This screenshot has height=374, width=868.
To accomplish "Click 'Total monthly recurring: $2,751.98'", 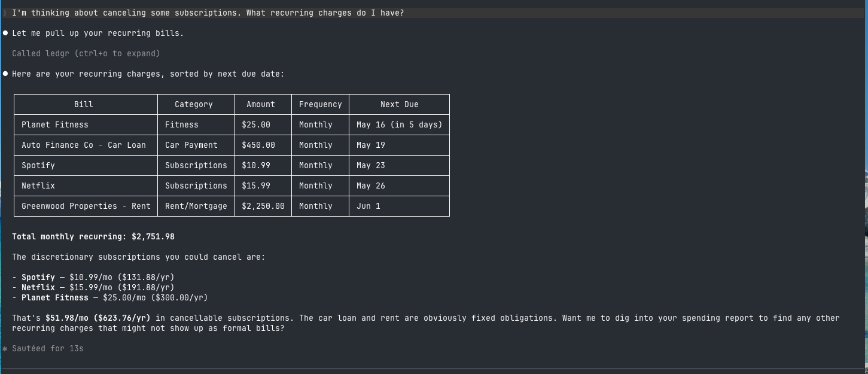I will tap(93, 237).
